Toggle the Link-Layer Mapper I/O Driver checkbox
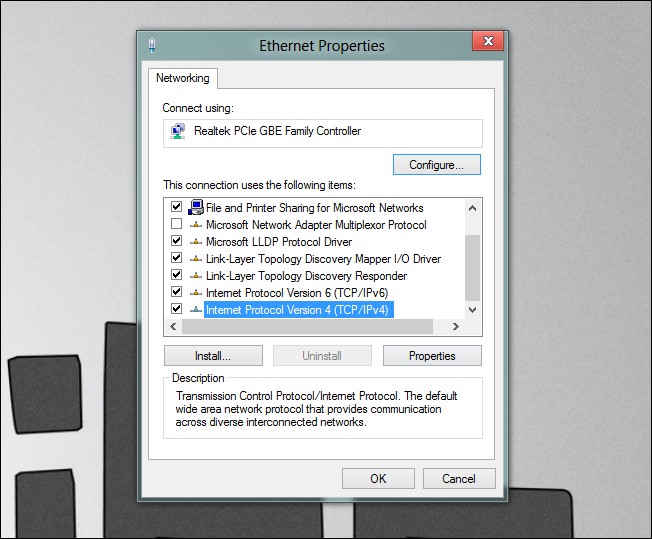The height and width of the screenshot is (539, 652). click(176, 257)
